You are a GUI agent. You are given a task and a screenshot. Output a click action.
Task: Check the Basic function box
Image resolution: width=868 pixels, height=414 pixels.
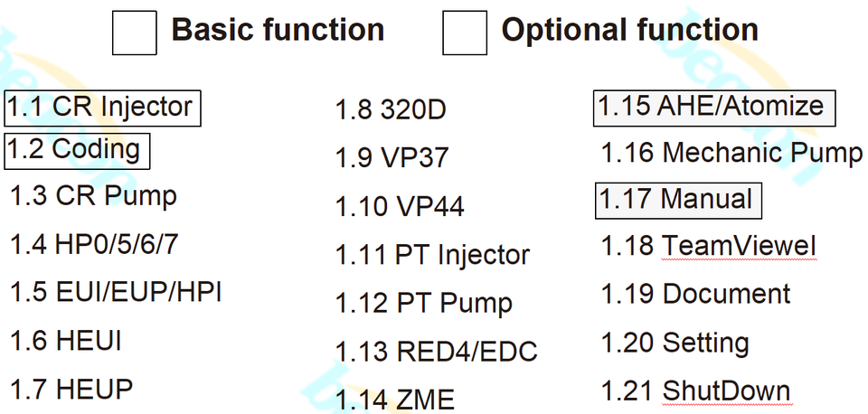[135, 33]
